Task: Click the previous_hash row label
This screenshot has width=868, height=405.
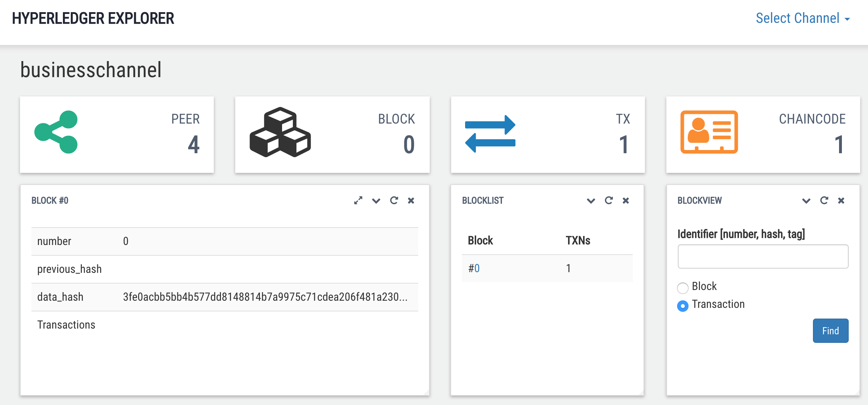Action: [x=69, y=269]
